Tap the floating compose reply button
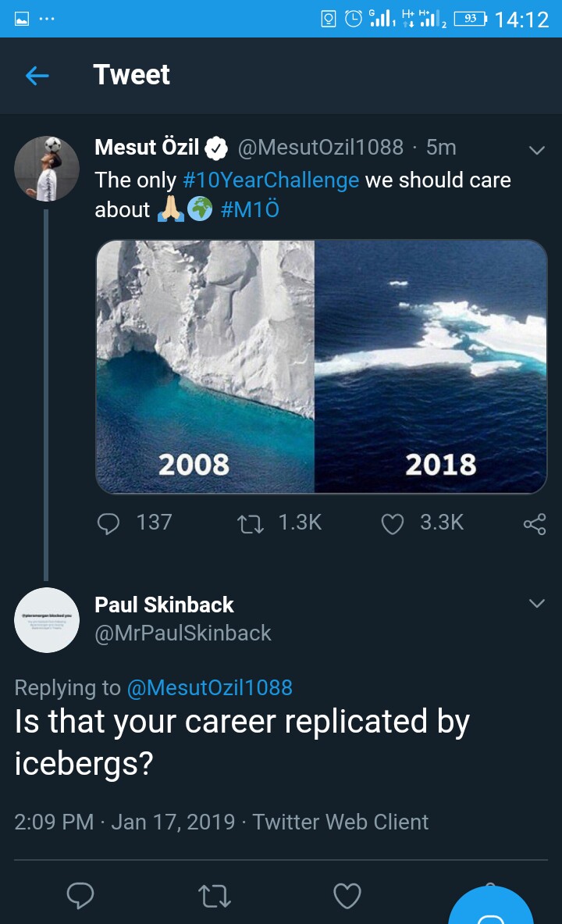The height and width of the screenshot is (924, 562). pos(492,910)
